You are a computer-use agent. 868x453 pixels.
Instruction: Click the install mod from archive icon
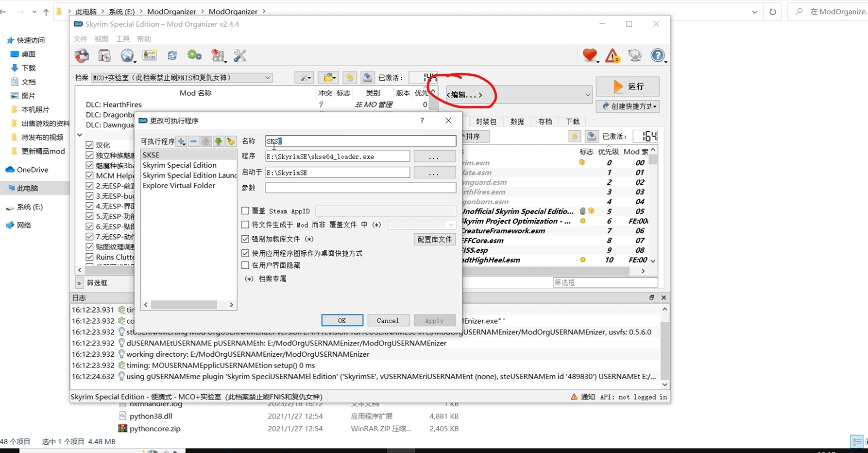tap(104, 55)
